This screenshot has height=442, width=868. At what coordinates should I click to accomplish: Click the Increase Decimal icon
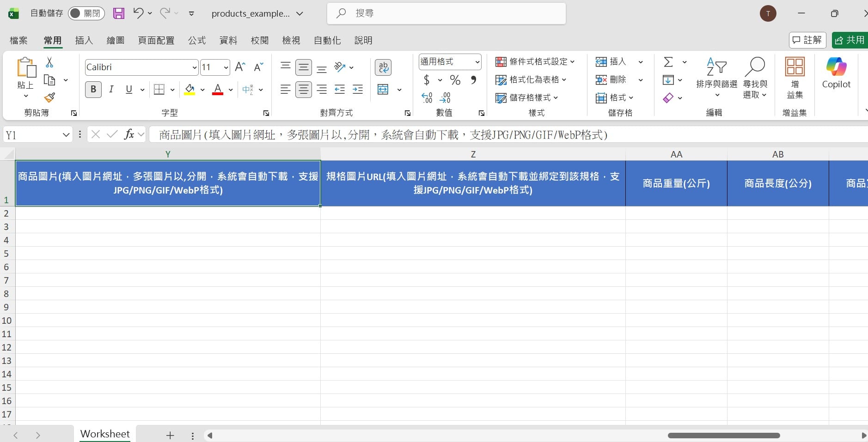coord(427,97)
